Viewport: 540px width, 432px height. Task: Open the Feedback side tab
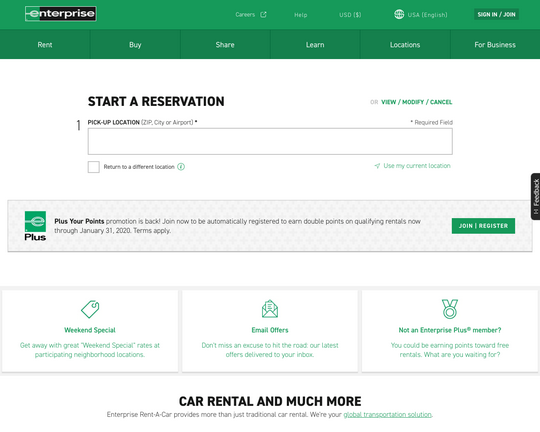click(x=536, y=196)
